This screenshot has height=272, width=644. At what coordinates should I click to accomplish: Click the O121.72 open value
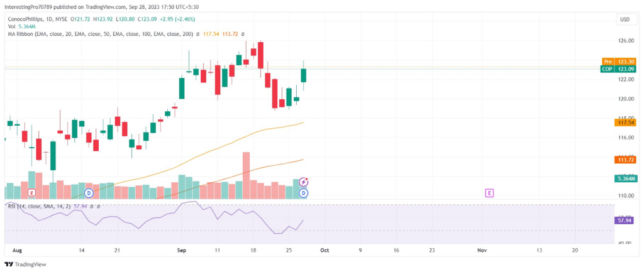point(81,19)
